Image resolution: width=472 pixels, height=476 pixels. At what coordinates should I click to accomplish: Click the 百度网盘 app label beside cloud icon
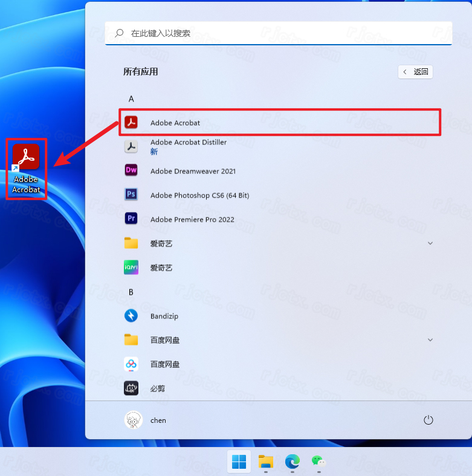[165, 364]
